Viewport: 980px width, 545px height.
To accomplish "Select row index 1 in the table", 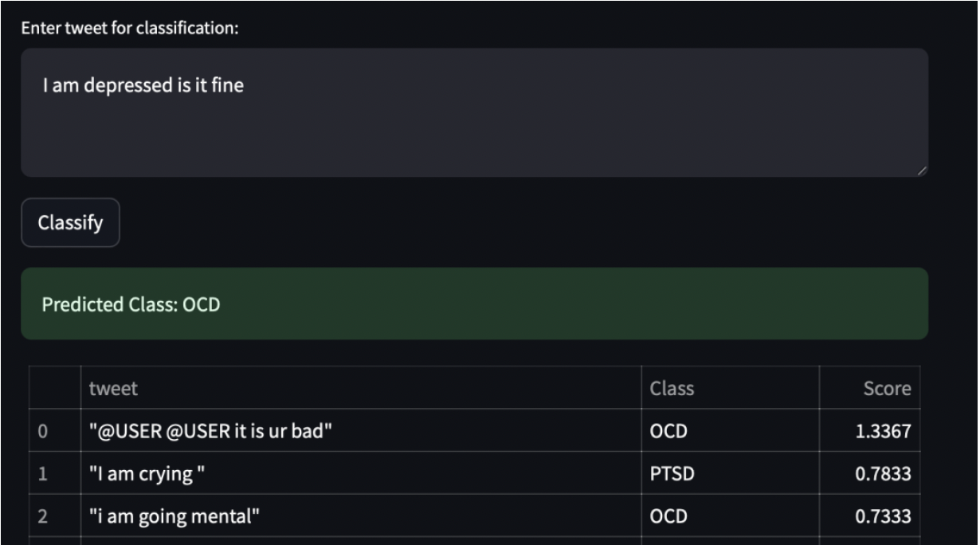I will (44, 474).
